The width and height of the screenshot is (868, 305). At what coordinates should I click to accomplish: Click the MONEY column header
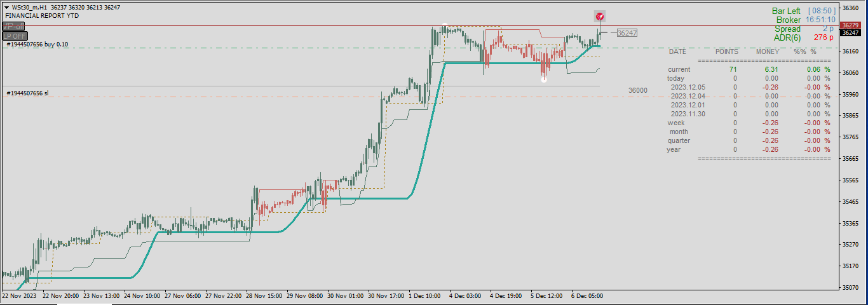coord(767,51)
